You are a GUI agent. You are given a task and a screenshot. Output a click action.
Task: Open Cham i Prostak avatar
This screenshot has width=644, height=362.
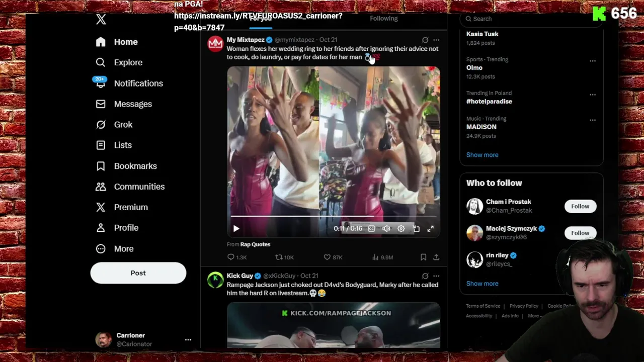coord(474,206)
